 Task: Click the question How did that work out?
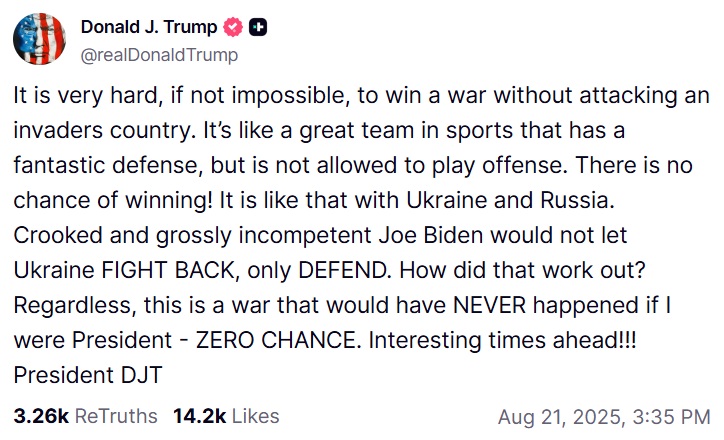[x=522, y=270]
